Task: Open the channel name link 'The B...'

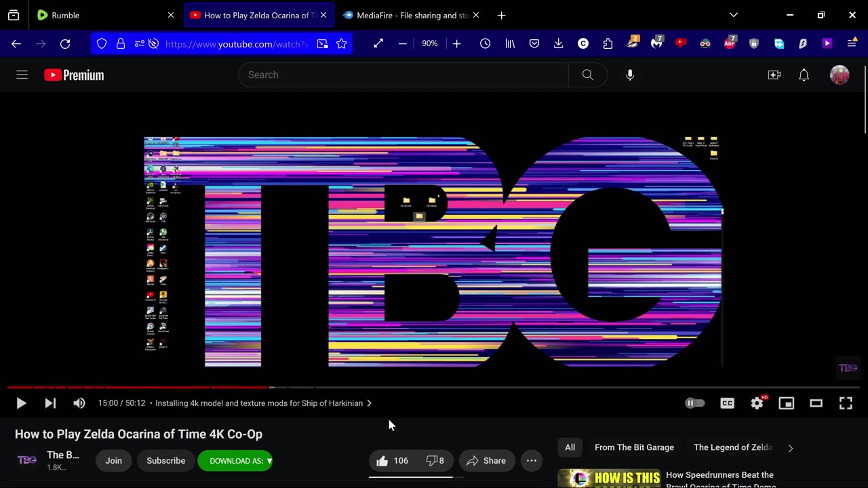Action: [63, 455]
